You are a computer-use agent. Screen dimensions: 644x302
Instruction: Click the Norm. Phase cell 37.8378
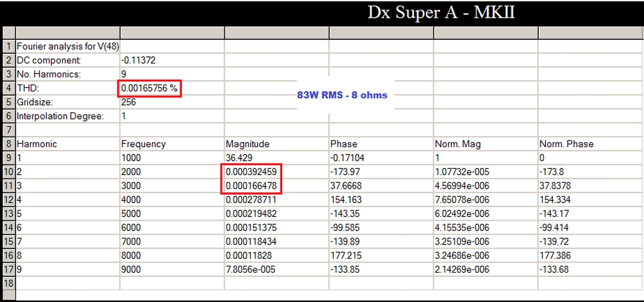(591, 186)
